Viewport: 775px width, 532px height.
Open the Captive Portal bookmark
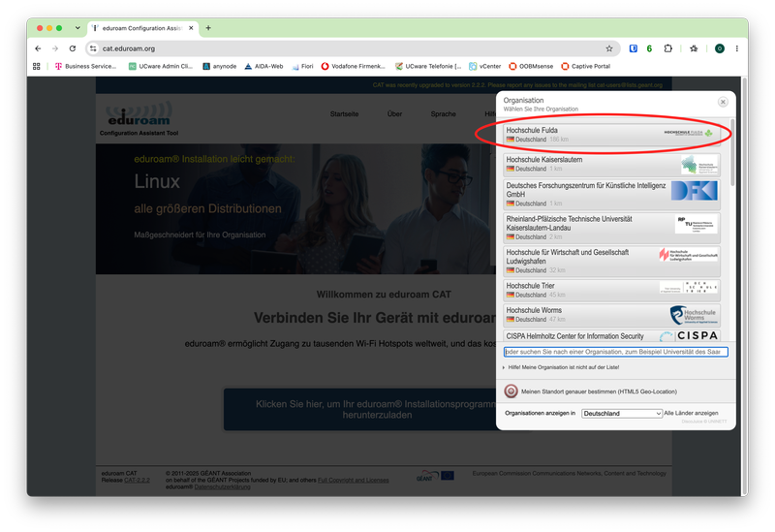point(586,66)
